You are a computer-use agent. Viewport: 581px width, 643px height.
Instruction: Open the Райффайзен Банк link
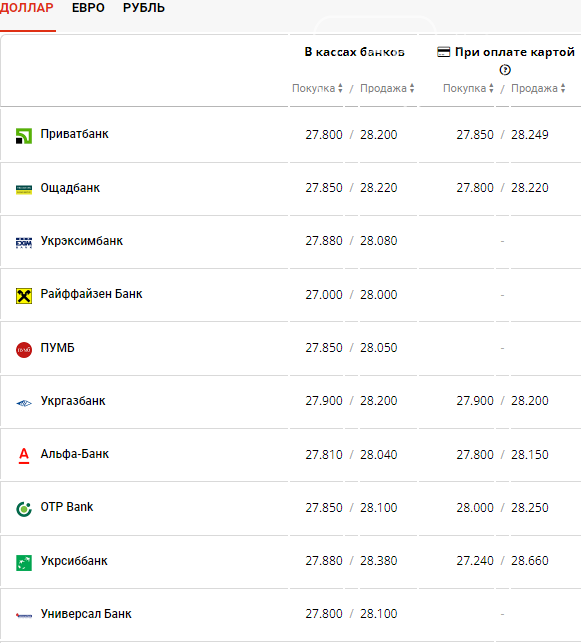click(91, 294)
